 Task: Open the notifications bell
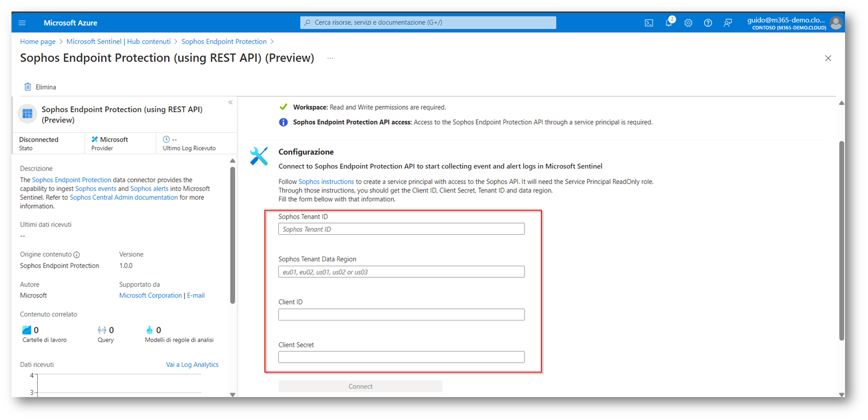click(668, 23)
